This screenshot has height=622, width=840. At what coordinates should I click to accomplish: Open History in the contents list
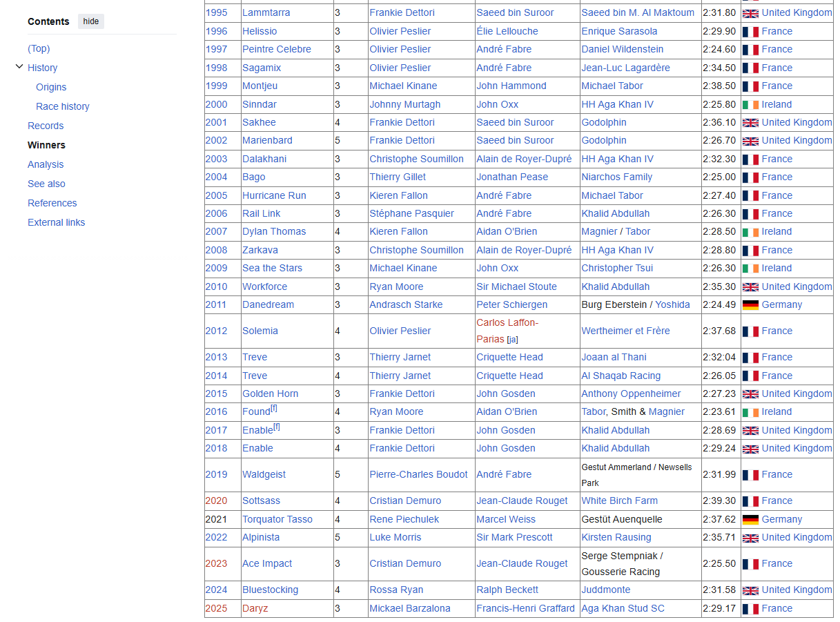42,68
